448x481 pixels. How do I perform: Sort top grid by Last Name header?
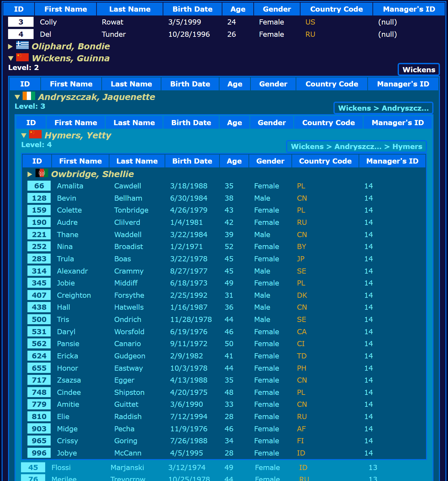tap(130, 9)
